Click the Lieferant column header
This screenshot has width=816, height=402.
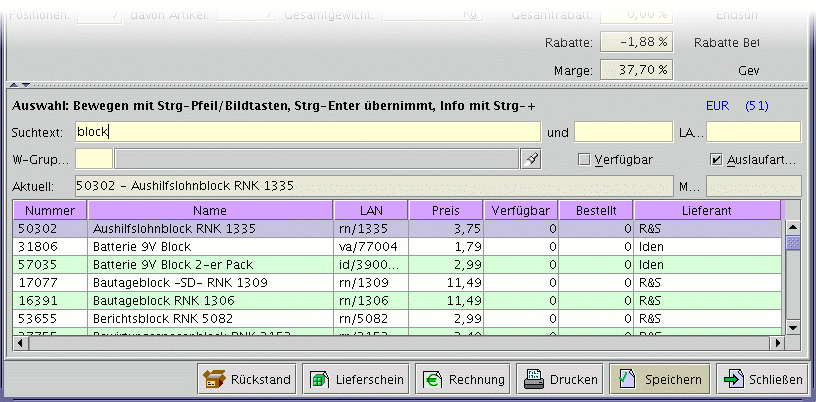click(707, 211)
